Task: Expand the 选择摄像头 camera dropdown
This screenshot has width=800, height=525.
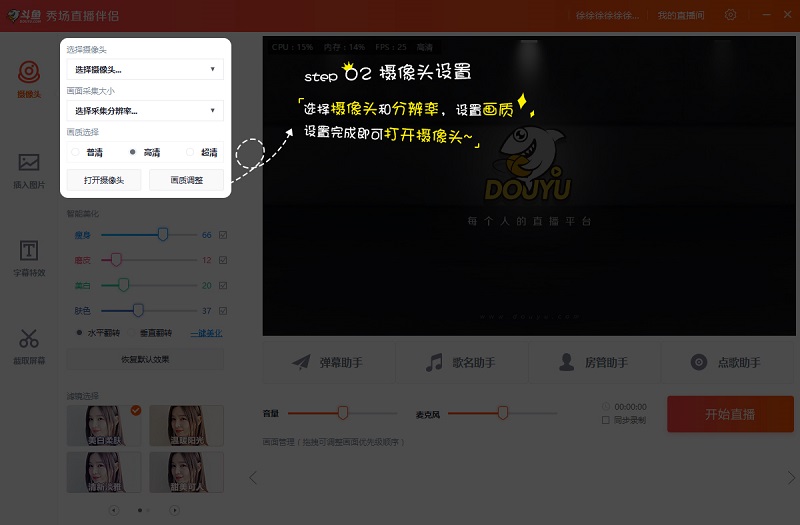Action: 145,69
